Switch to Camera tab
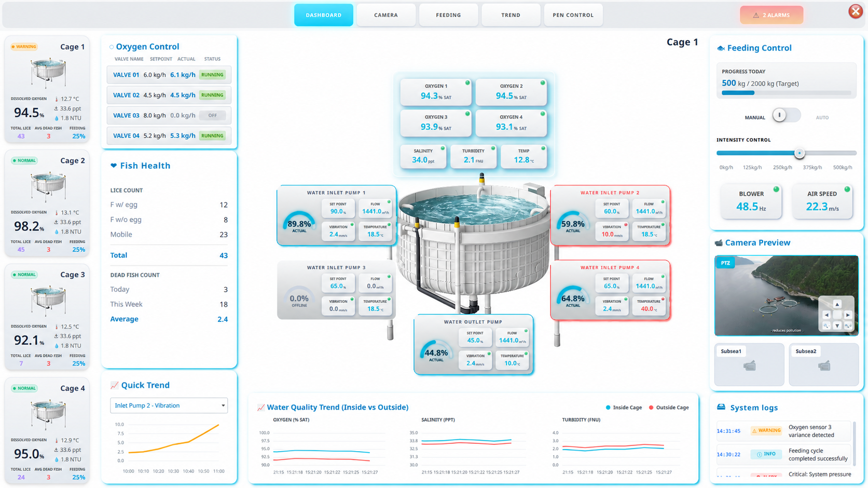Screen dimensions: 868x488 [386, 15]
